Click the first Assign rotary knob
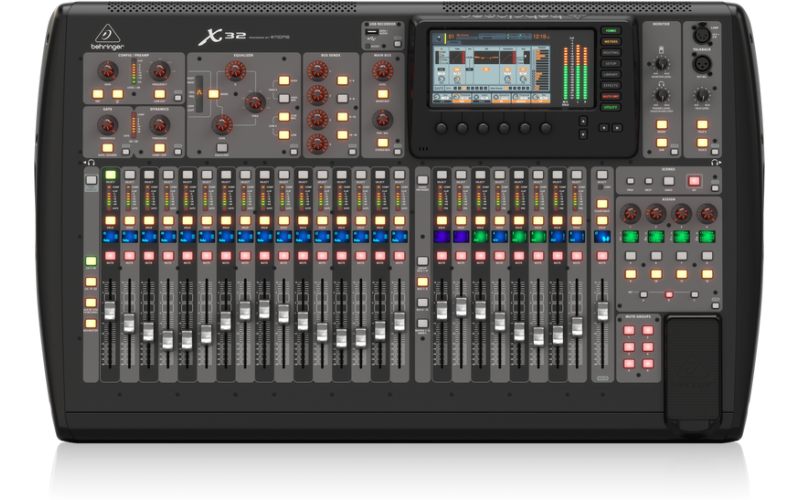Image resolution: width=800 pixels, height=500 pixels. point(631,214)
